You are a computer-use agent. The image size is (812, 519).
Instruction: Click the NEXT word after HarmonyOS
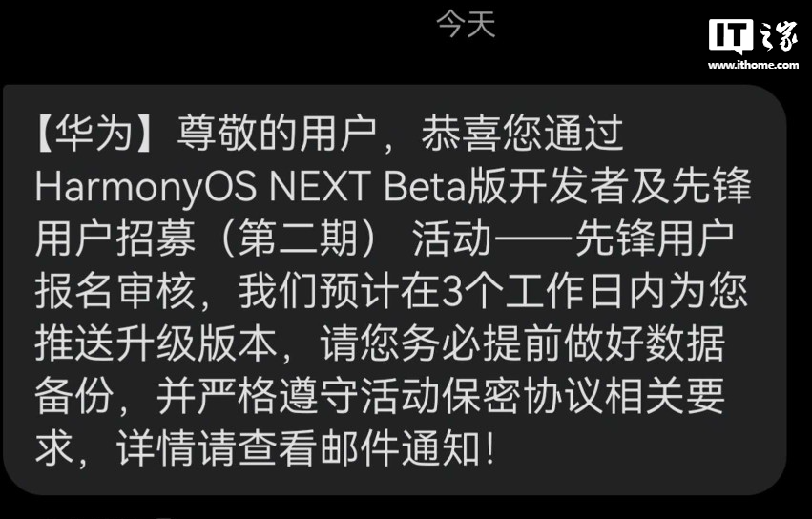click(320, 186)
